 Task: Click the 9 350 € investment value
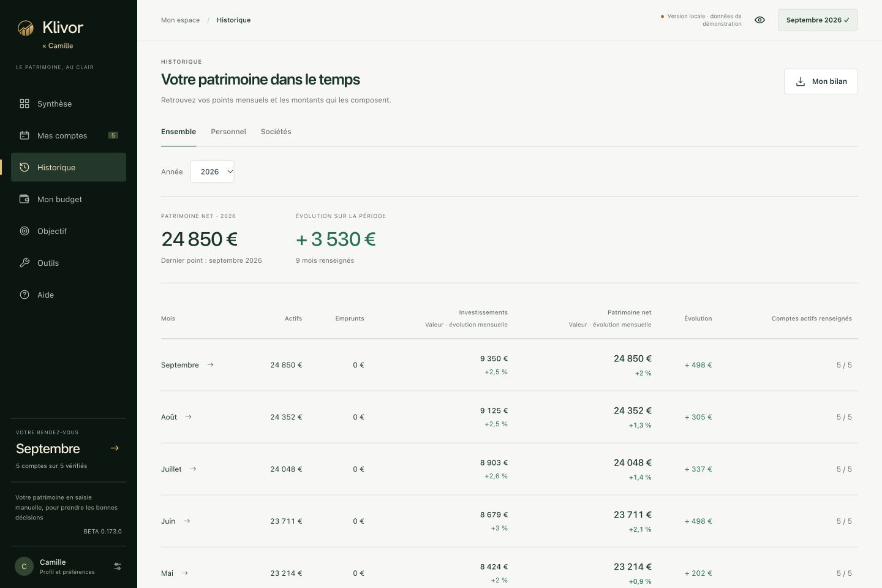click(x=494, y=358)
